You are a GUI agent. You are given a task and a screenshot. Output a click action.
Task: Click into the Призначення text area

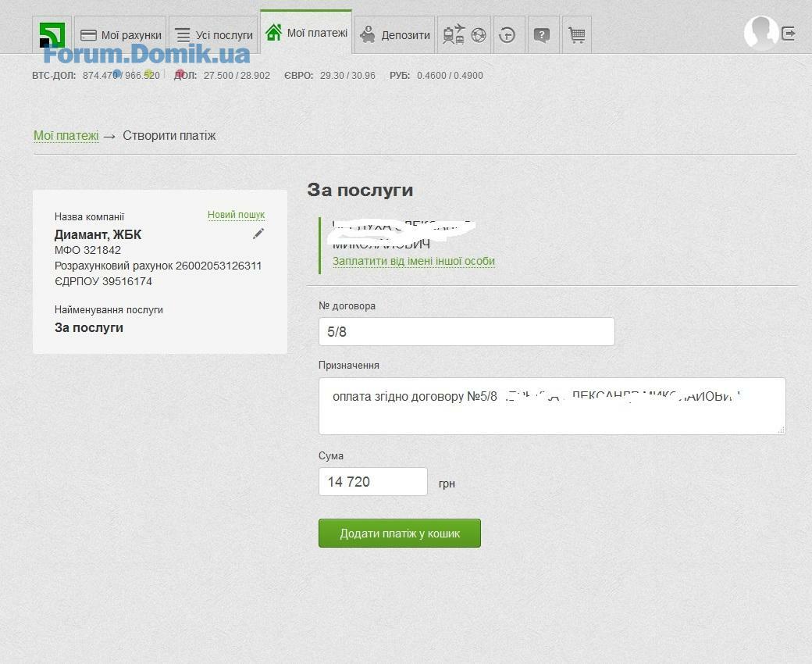point(551,406)
